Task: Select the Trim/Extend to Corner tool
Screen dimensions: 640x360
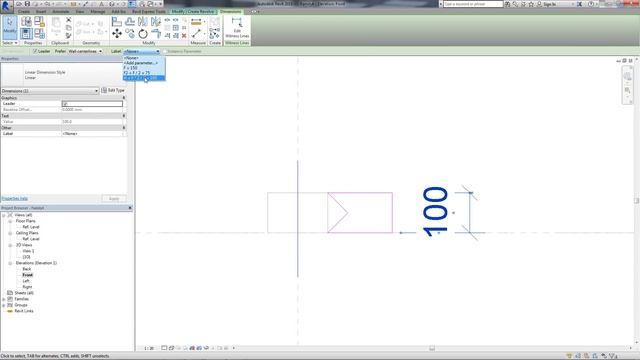Action: click(156, 34)
